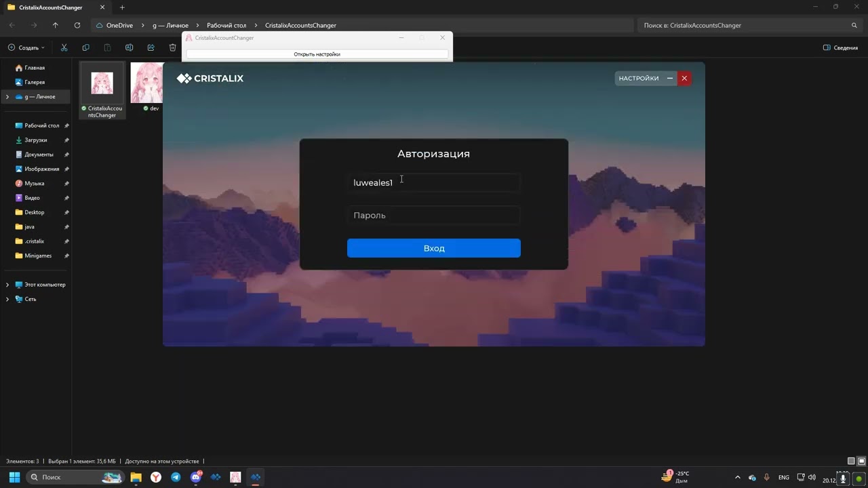Open Minigames folder in sidebar
Viewport: 868px width, 488px height.
point(38,256)
